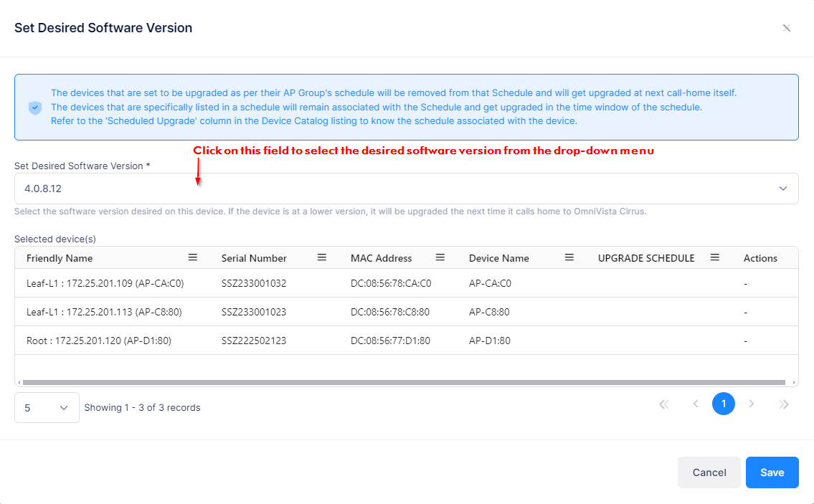Click the horizontal scrollbar under device table
Viewport: 814px width, 504px height.
click(406, 383)
